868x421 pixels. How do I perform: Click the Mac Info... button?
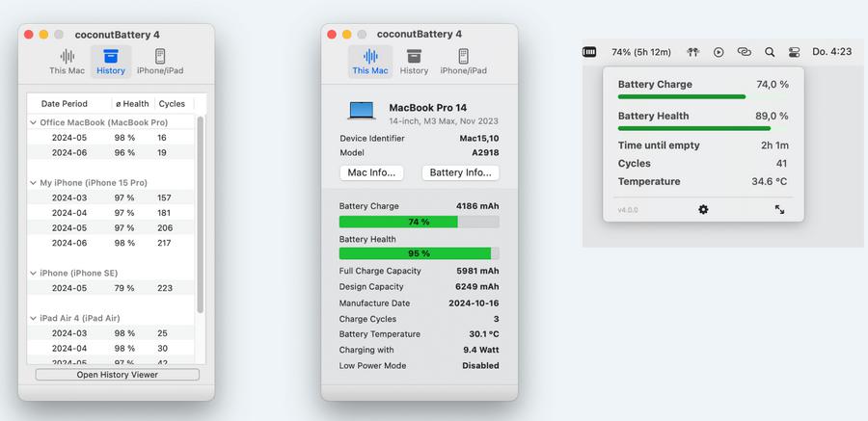click(371, 172)
